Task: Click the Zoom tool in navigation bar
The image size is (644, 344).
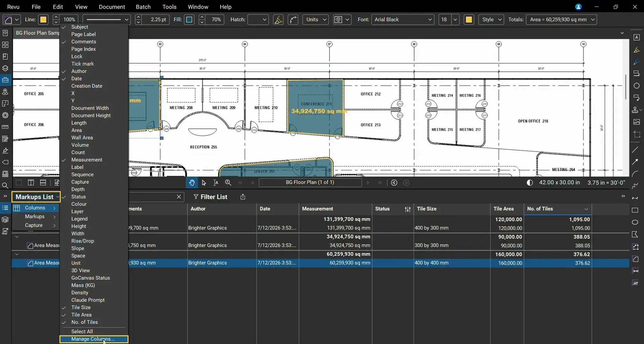Action: [x=228, y=182]
